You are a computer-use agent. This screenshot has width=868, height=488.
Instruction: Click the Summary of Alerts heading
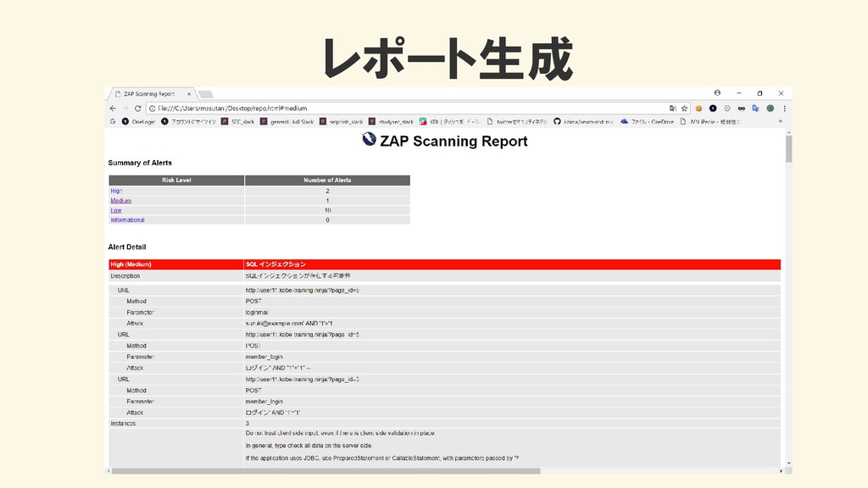[140, 163]
